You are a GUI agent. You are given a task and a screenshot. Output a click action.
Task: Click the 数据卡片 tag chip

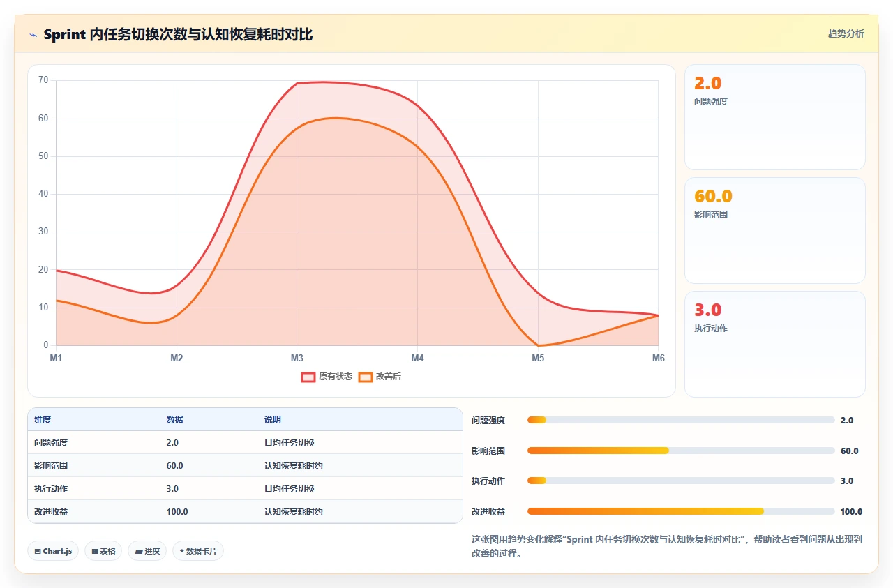(198, 551)
